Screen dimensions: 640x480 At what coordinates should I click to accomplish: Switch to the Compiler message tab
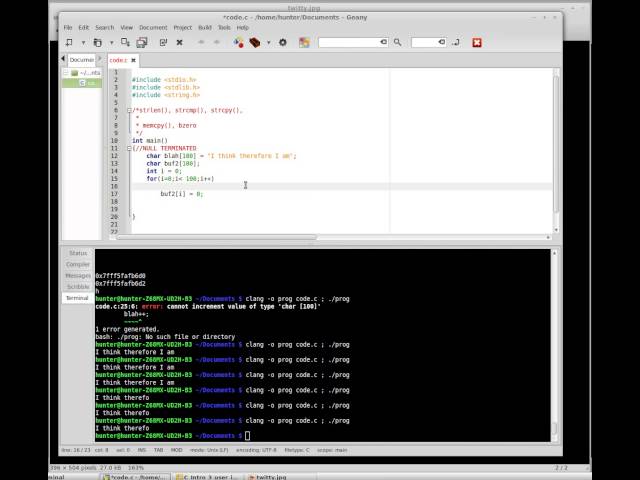click(78, 264)
